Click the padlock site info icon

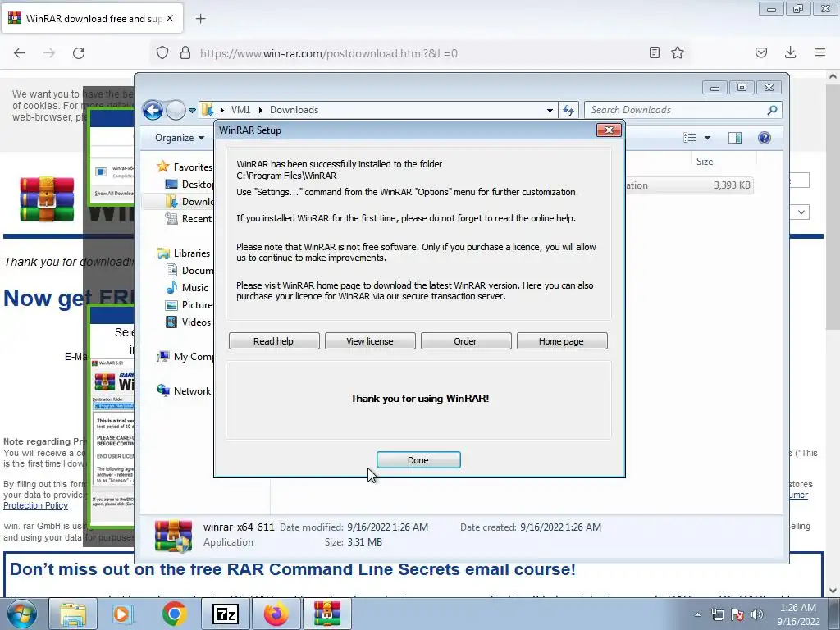[x=185, y=53]
